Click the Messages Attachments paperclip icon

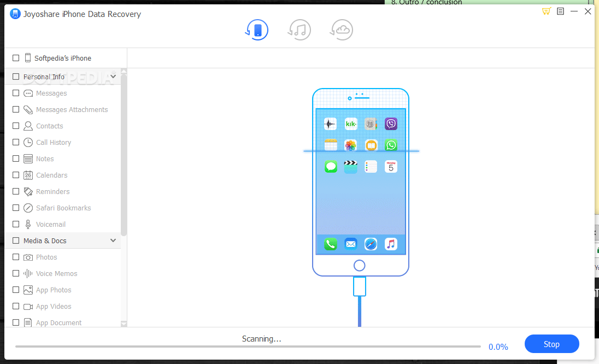[28, 110]
